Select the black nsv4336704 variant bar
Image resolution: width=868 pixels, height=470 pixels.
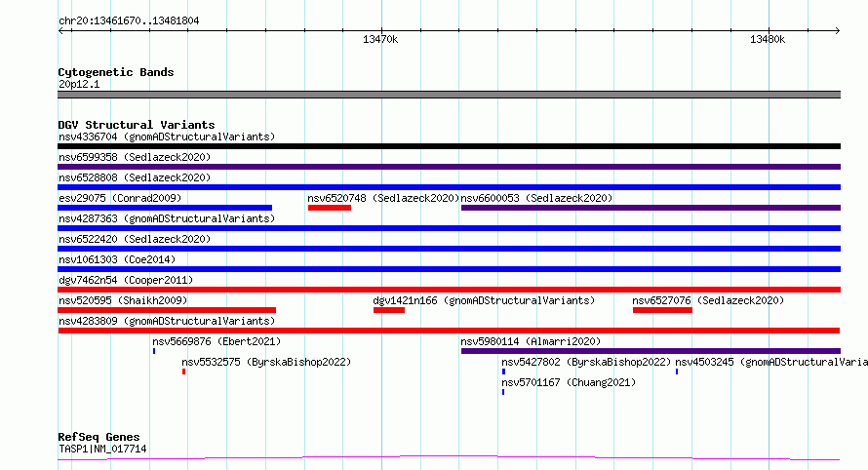point(449,146)
